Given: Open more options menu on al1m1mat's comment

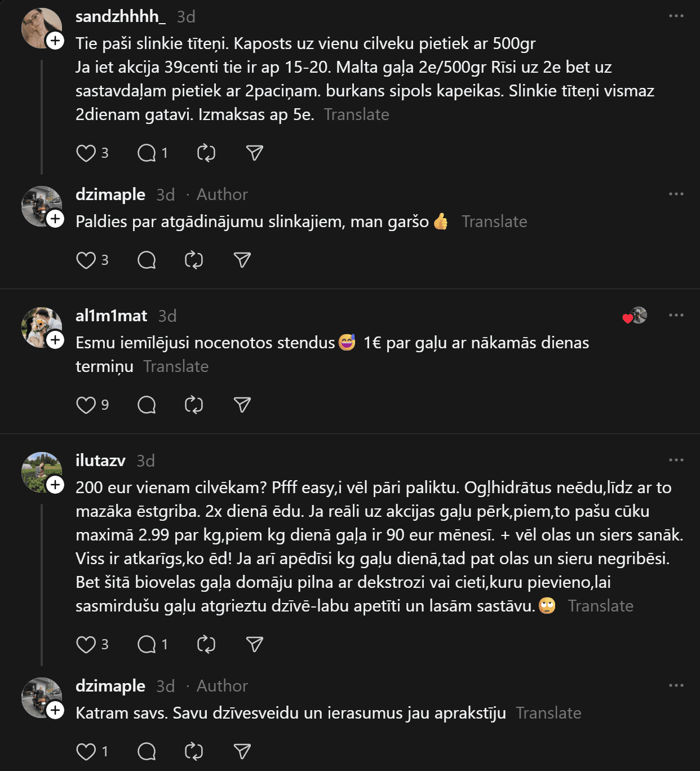Looking at the screenshot, I should coord(676,315).
